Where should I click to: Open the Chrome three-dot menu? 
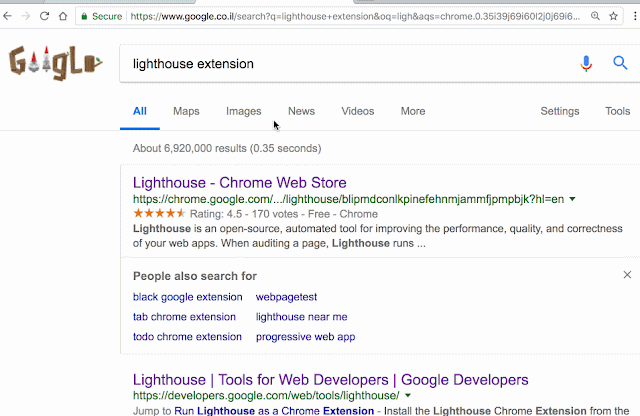pos(635,16)
